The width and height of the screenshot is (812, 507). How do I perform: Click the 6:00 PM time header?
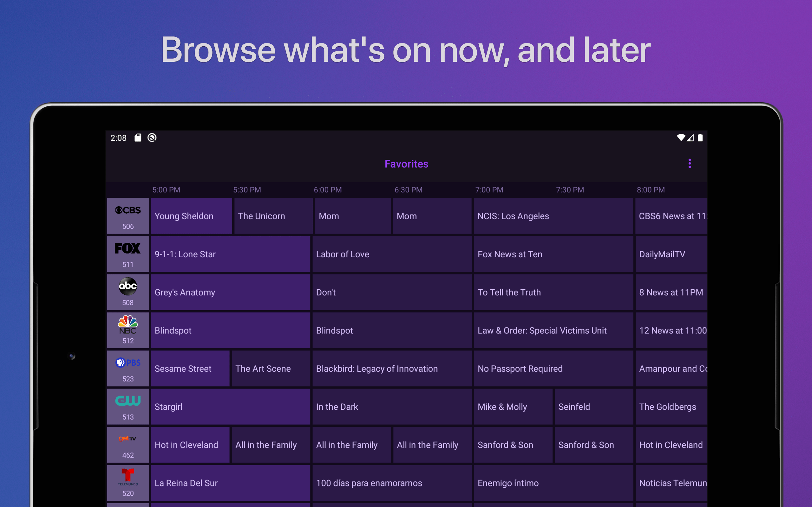327,189
